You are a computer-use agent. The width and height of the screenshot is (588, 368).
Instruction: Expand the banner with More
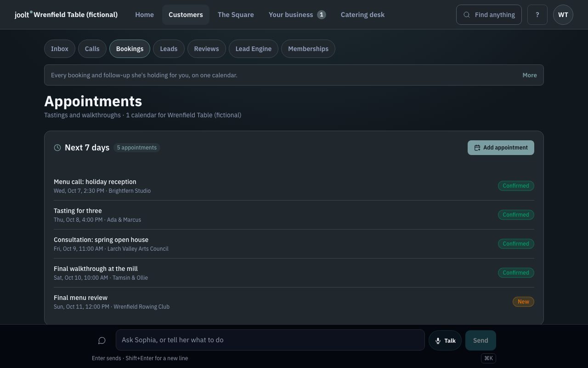[530, 75]
